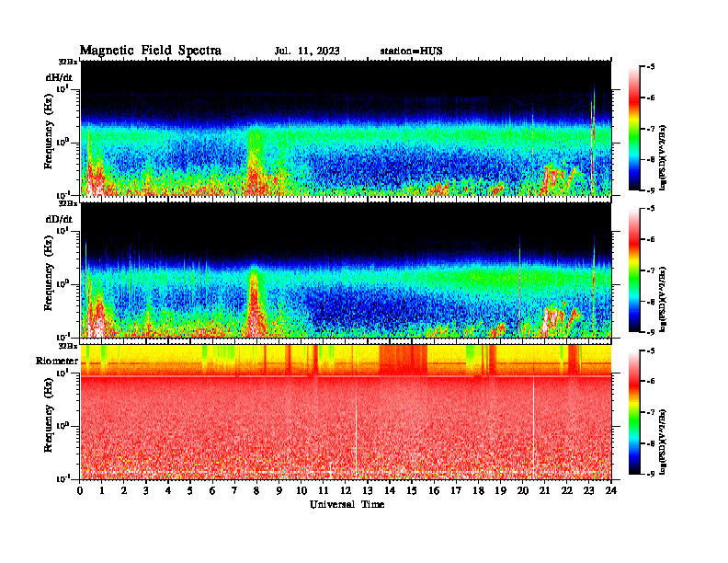728x563 pixels.
Task: Click the '-5' value on top colorbar
Action: 651,67
